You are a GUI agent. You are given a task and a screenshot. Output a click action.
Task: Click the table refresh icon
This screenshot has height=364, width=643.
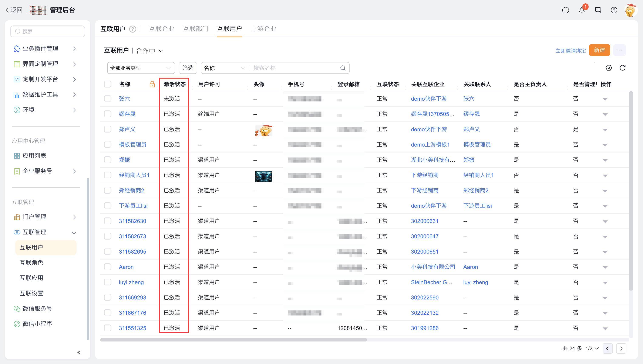click(622, 68)
